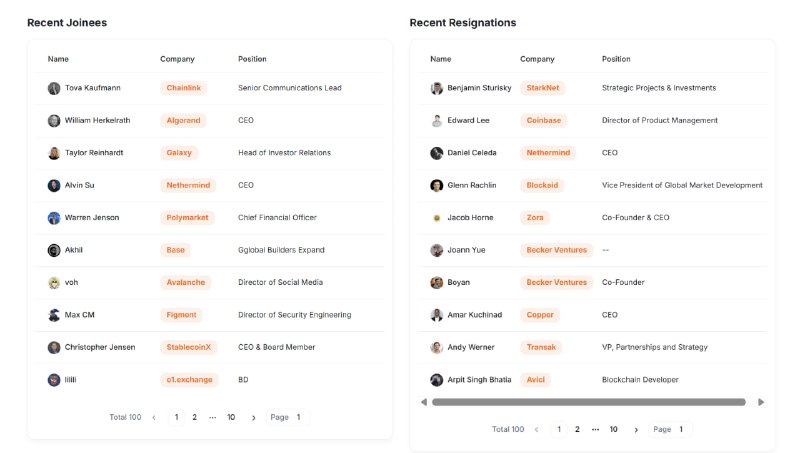
Task: Select Benjamin Sturisky's avatar
Action: click(x=436, y=88)
